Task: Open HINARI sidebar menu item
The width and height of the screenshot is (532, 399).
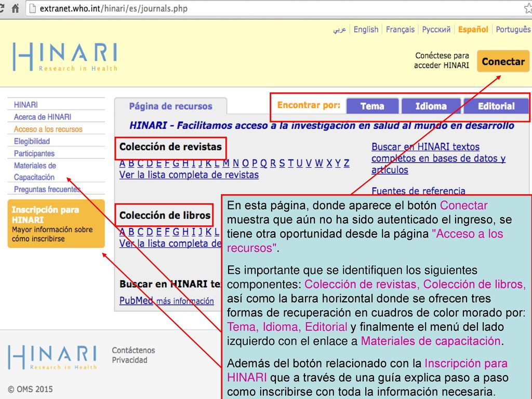Action: (26, 105)
